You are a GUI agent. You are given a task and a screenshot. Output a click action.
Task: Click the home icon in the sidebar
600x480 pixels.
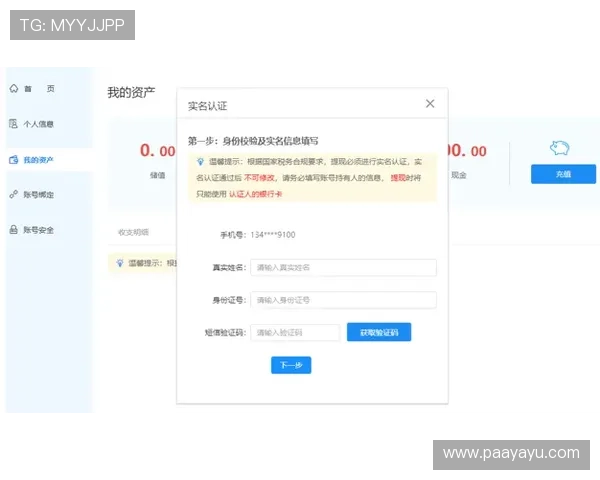pos(14,88)
